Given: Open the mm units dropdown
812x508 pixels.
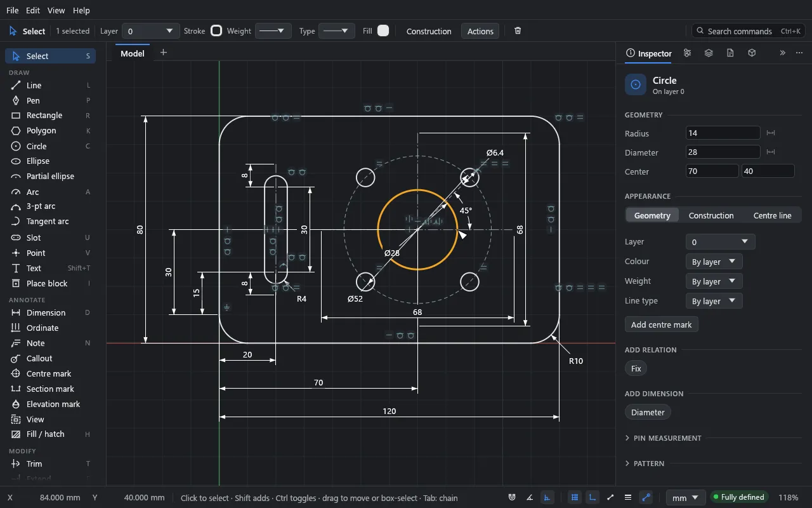Looking at the screenshot, I should (x=686, y=498).
